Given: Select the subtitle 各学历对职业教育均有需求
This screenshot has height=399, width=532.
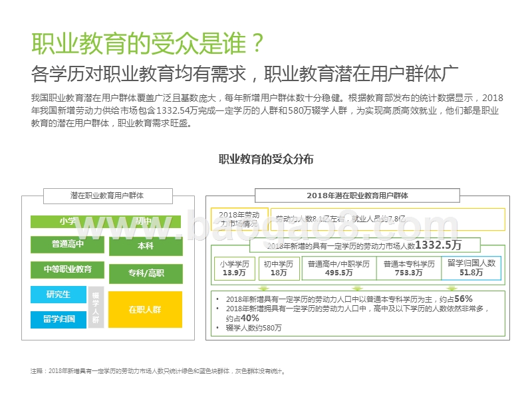Looking at the screenshot, I should click(x=138, y=74).
